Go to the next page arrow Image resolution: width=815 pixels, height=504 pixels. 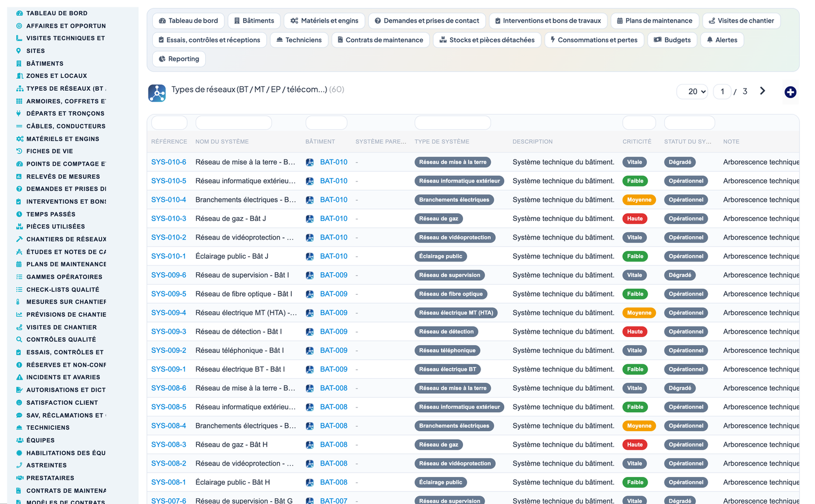point(763,91)
